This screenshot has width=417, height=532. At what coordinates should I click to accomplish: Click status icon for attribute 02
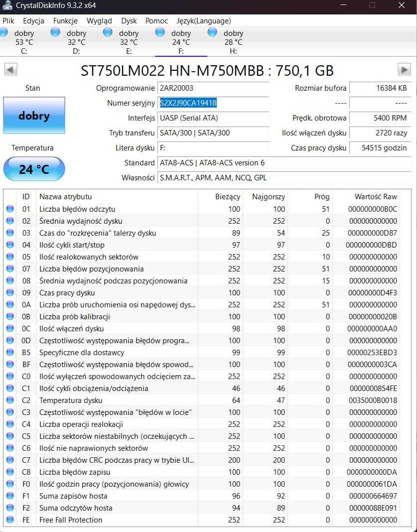point(10,221)
